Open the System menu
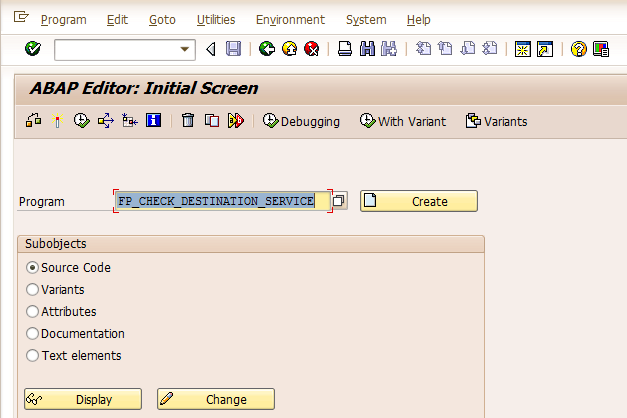 (366, 20)
